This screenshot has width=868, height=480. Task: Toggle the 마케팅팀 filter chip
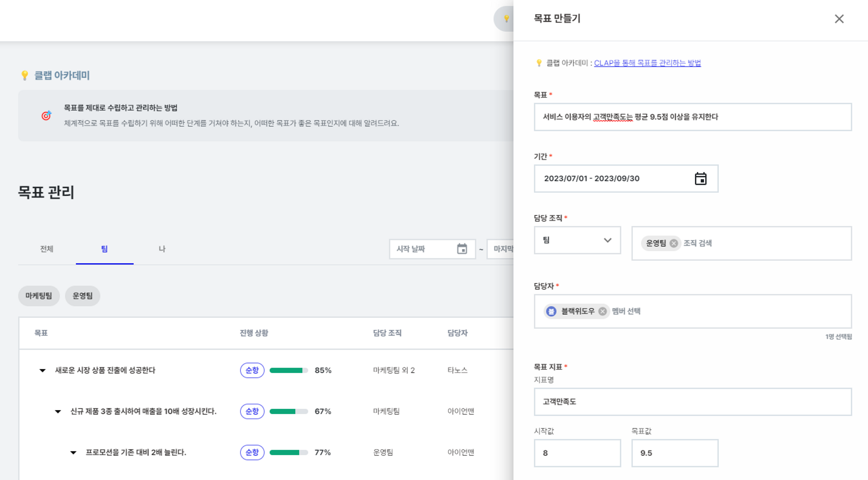tap(39, 296)
